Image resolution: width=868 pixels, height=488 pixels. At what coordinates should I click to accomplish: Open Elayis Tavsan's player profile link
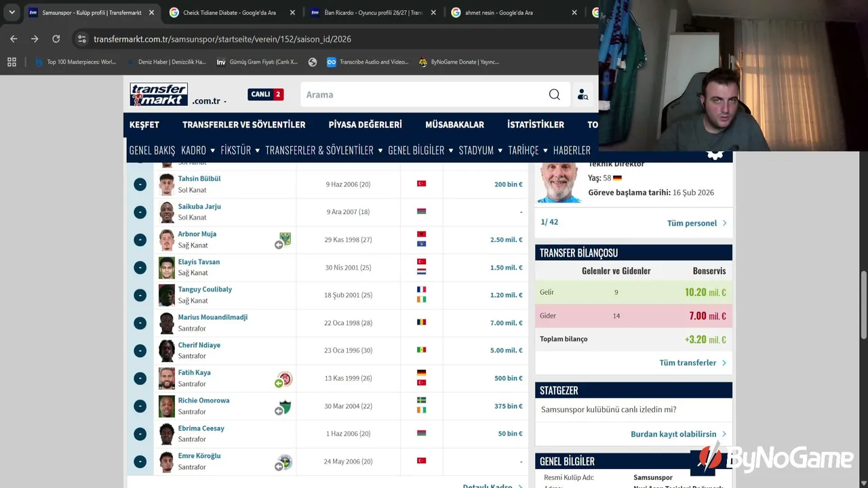(199, 262)
